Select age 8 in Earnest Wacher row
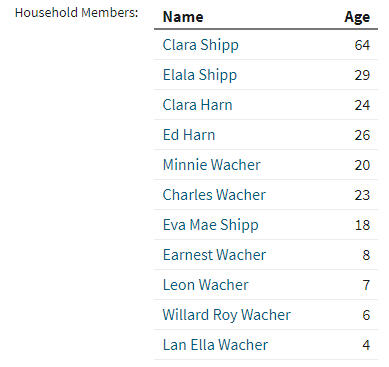This screenshot has height=367, width=389. tap(366, 255)
